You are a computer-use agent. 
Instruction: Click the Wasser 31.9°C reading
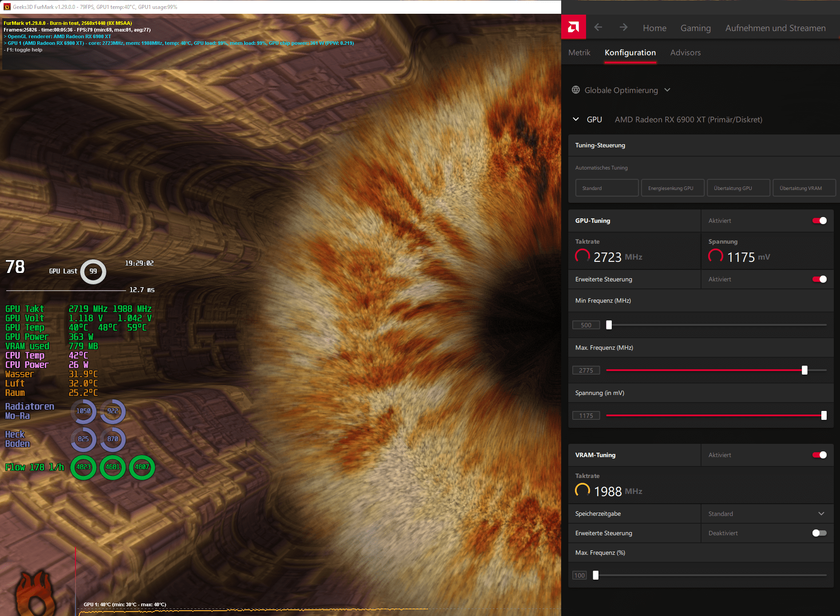(x=52, y=374)
